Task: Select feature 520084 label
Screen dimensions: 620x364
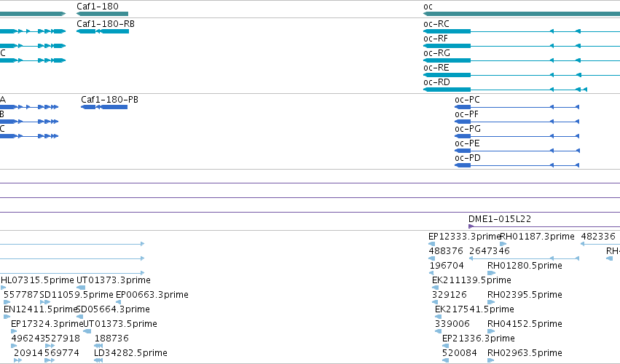Action: (x=460, y=353)
